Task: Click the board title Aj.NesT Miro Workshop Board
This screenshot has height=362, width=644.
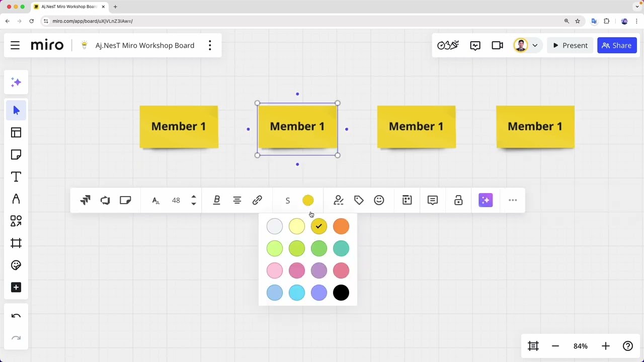Action: (145, 45)
